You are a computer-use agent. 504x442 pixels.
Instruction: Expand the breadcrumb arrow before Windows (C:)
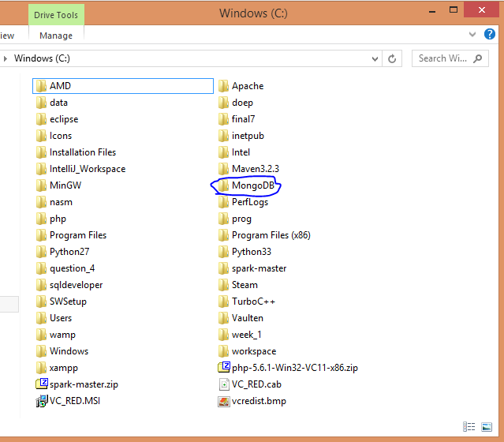[6, 58]
